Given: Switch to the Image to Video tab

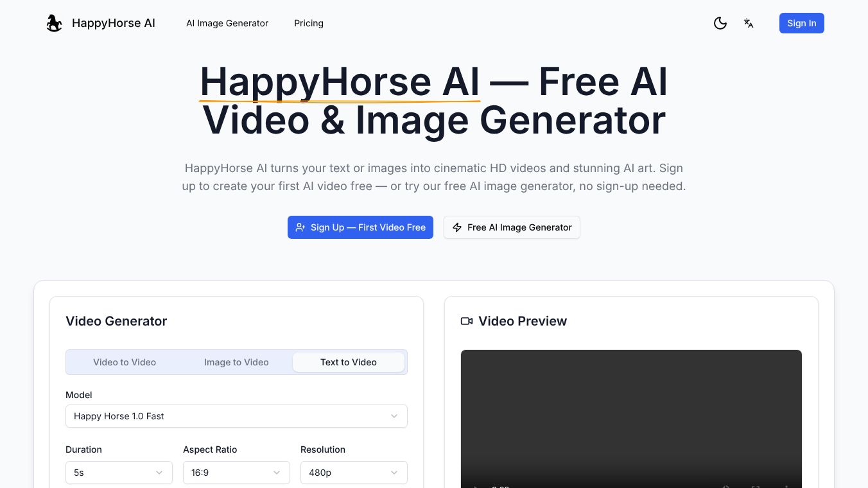Looking at the screenshot, I should pyautogui.click(x=236, y=362).
